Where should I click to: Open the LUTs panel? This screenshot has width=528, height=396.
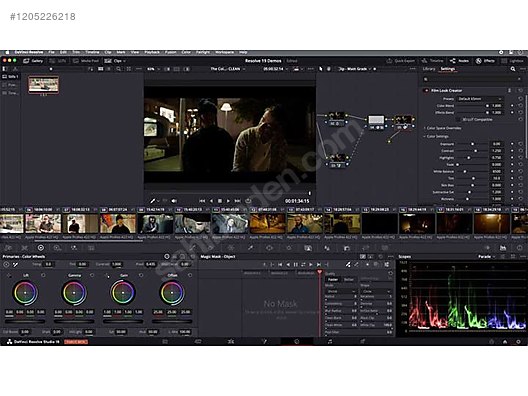click(x=58, y=61)
